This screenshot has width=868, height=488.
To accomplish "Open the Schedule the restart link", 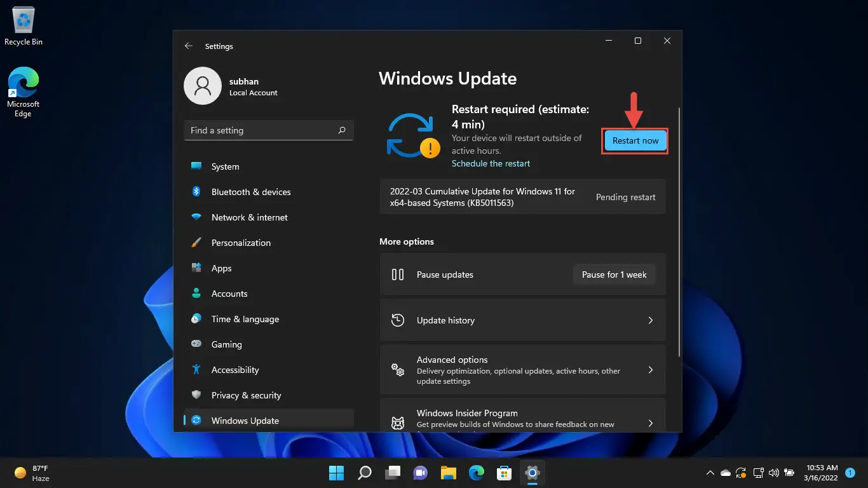I will point(491,163).
